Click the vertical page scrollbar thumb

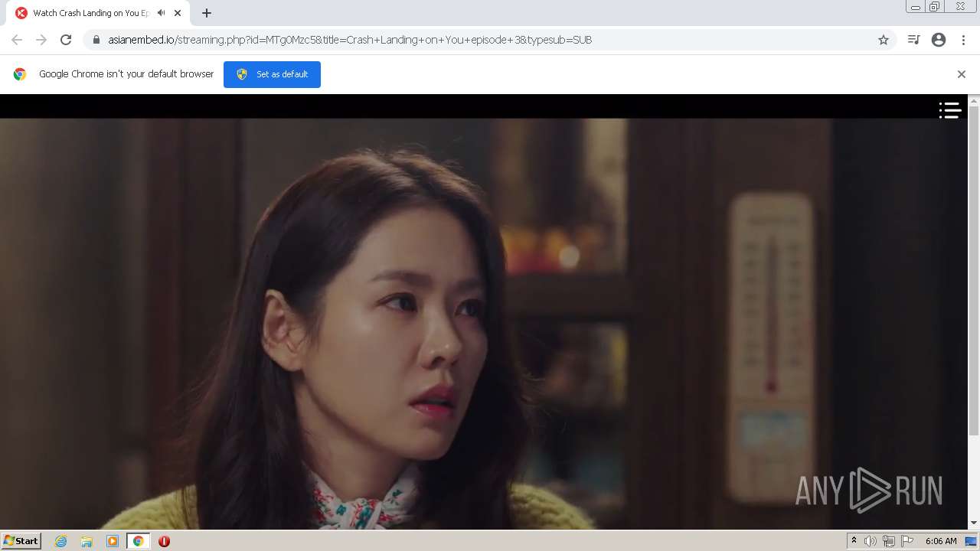[x=974, y=269]
